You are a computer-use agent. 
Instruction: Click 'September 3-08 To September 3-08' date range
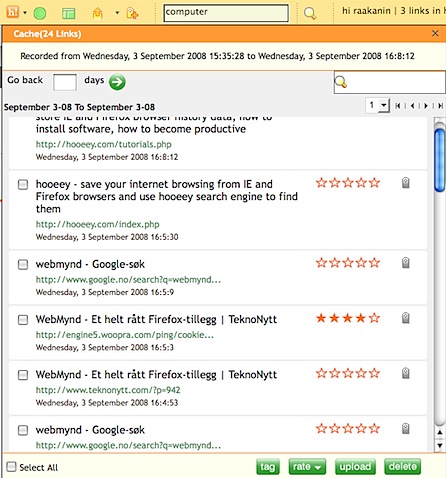(x=79, y=107)
